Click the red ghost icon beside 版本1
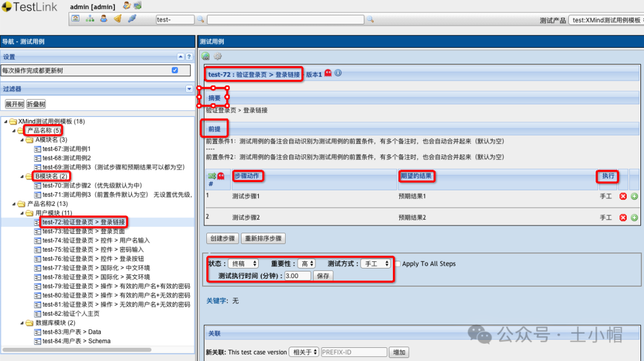Image resolution: width=644 pixels, height=361 pixels. pos(328,73)
